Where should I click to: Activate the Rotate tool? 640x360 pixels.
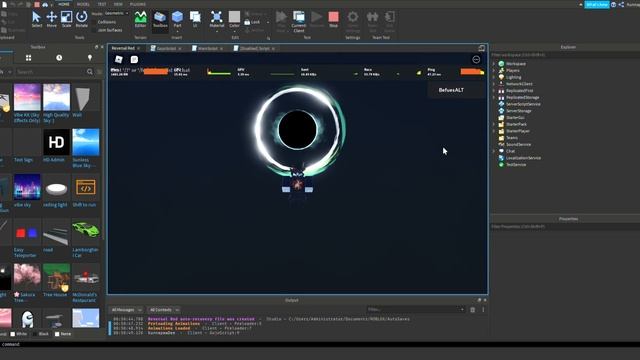pos(82,19)
